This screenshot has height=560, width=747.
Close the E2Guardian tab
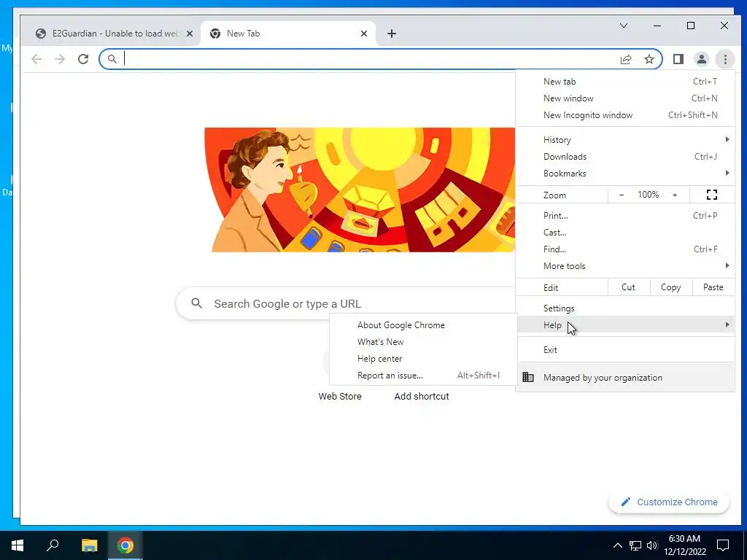coord(190,34)
